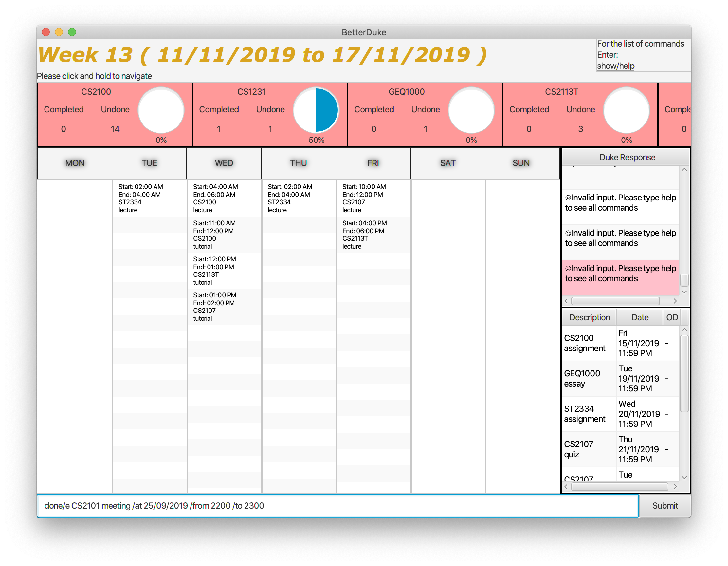Viewport: 728px width, 566px height.
Task: Select the WED day column header
Action: 224,163
